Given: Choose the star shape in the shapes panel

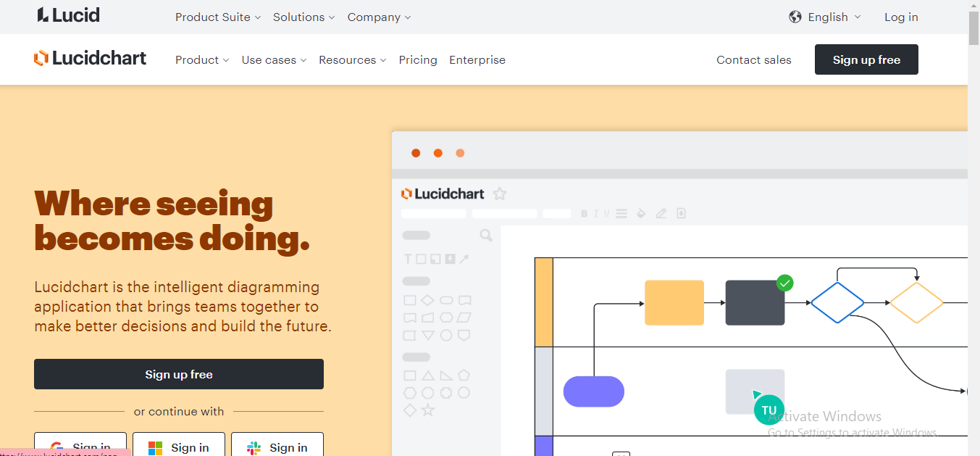Looking at the screenshot, I should click(427, 410).
